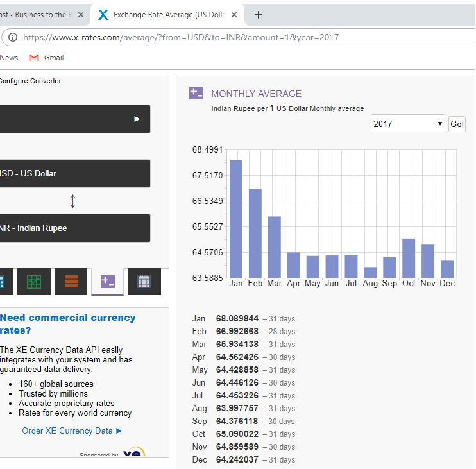Expand the INR - Indian Rupee selector
This screenshot has width=476, height=469.
coord(74,228)
